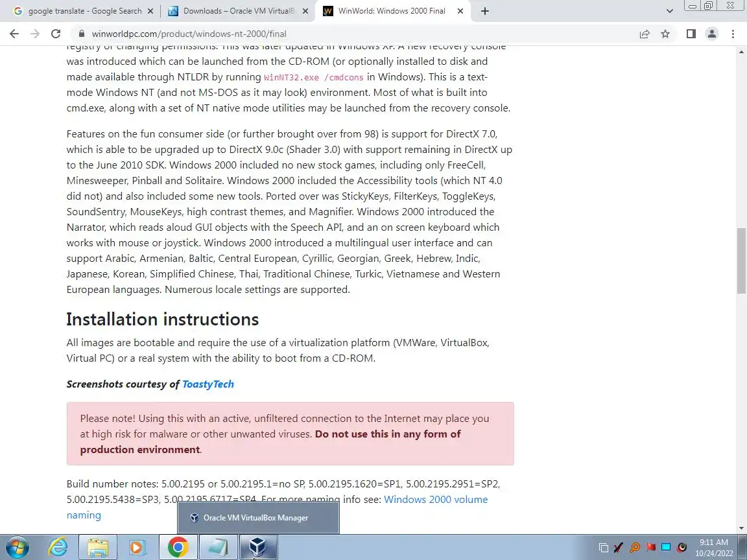The height and width of the screenshot is (560, 747).
Task: Click the scrollbar up arrow
Action: [741, 51]
